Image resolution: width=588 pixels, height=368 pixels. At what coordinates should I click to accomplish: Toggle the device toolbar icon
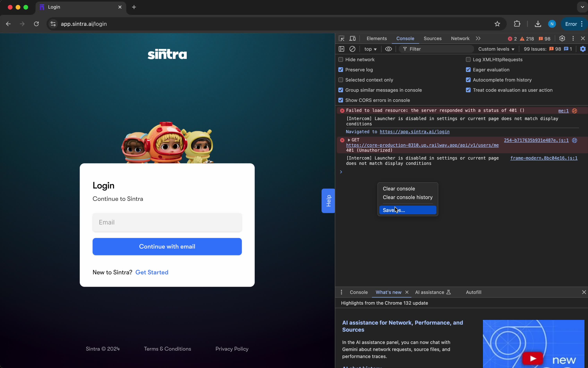[352, 39]
